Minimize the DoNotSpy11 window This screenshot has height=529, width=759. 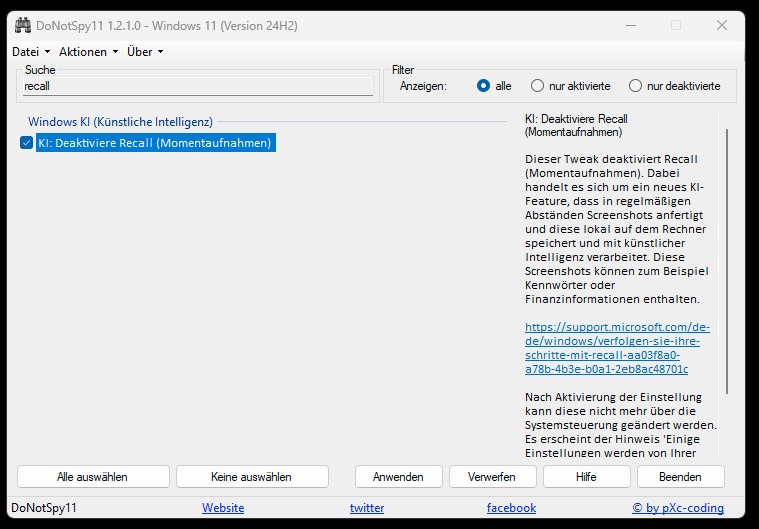(631, 25)
